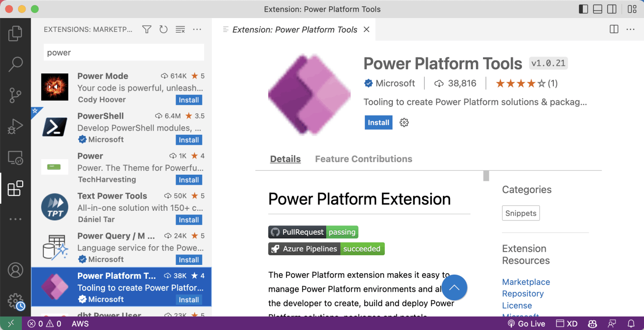This screenshot has width=644, height=330.
Task: Click the extension details scrollbar thumb
Action: click(486, 175)
